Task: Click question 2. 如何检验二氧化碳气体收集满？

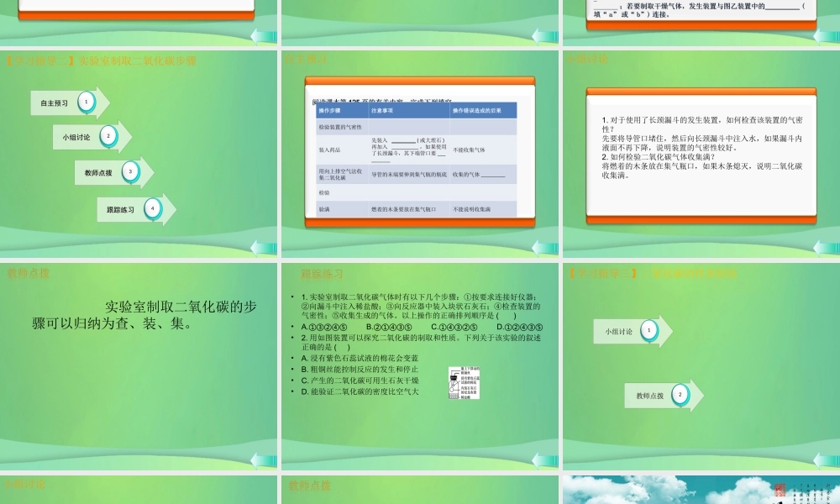Action: click(659, 157)
